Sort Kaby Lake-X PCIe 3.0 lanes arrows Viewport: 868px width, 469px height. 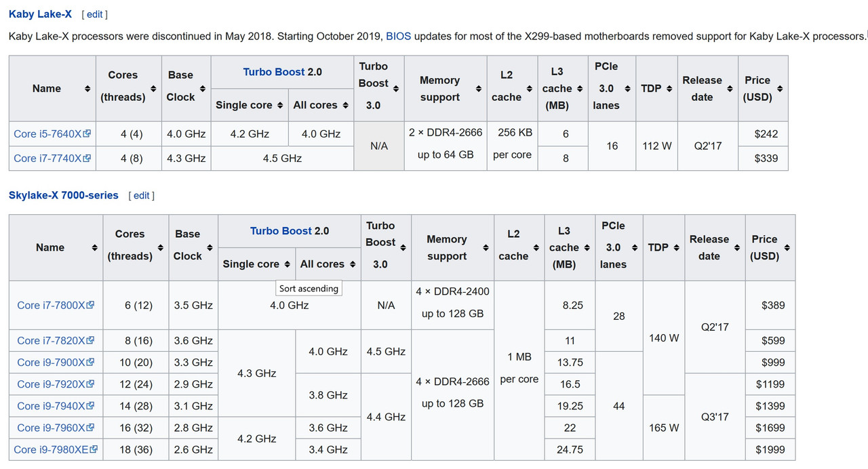[627, 89]
